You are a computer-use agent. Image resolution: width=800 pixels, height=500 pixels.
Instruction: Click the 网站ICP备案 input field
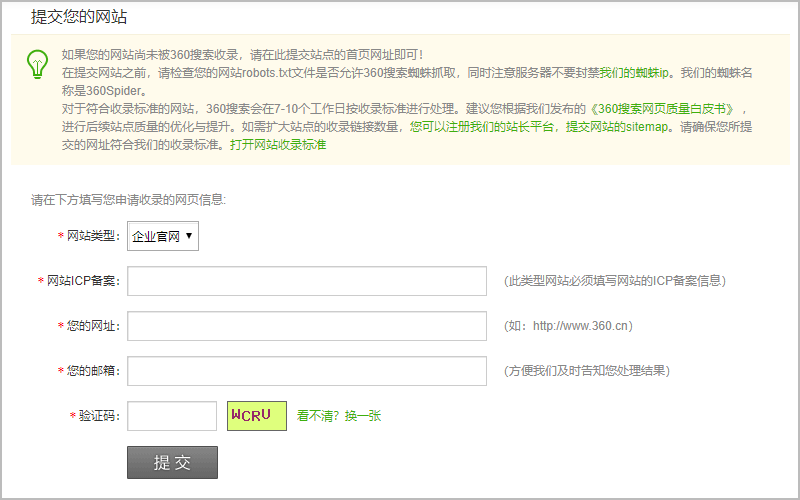pyautogui.click(x=306, y=281)
